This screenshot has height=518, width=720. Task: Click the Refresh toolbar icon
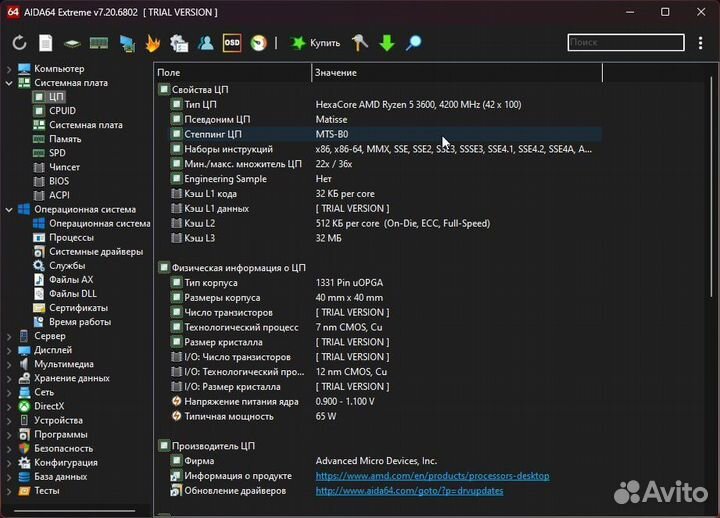click(x=19, y=43)
